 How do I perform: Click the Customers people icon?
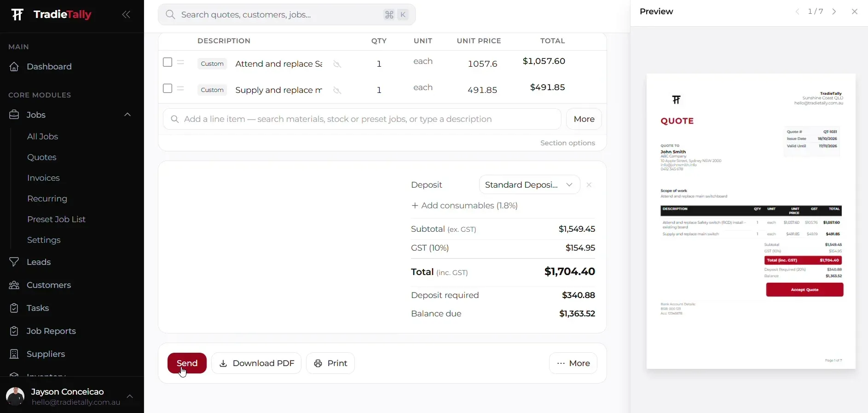coord(14,285)
